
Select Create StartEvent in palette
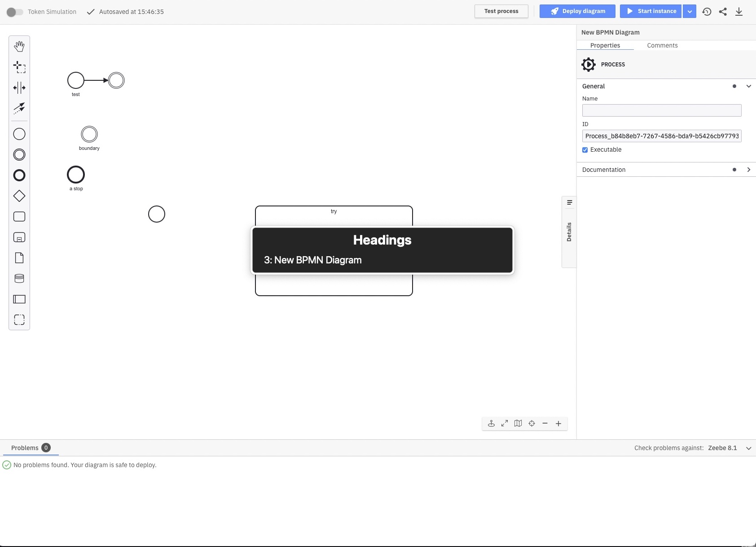pos(19,134)
